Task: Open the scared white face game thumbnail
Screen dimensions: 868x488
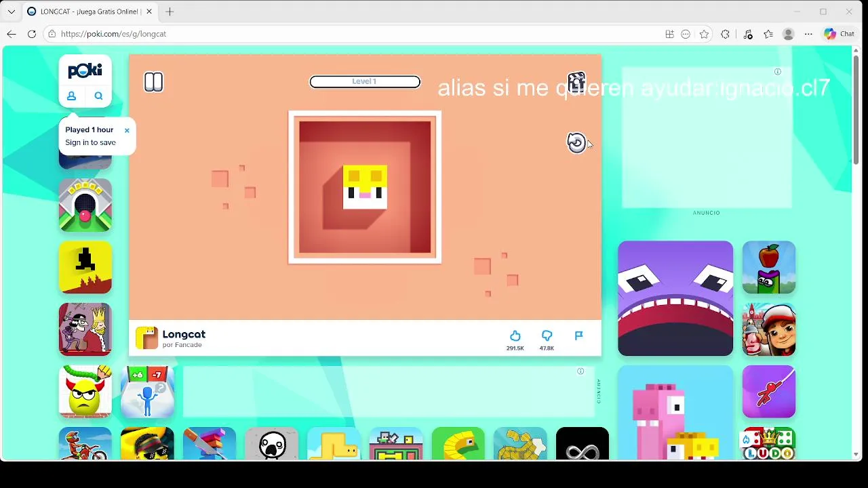Action: click(271, 445)
